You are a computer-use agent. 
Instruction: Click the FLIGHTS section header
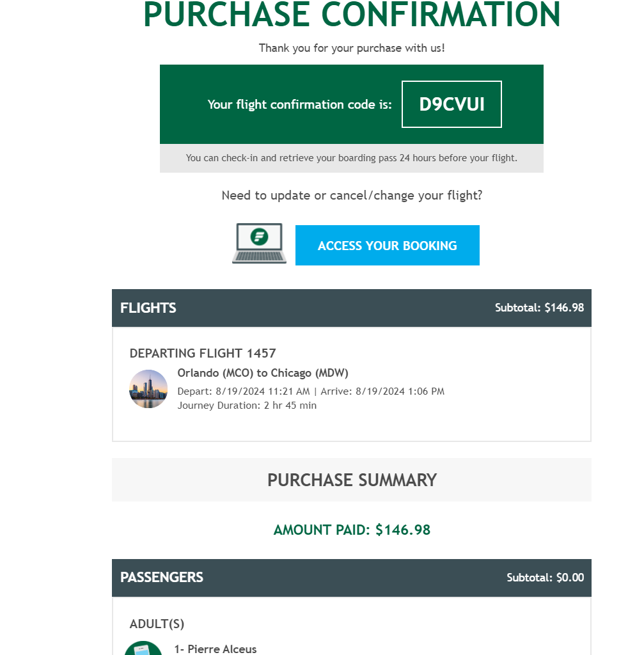(x=352, y=308)
